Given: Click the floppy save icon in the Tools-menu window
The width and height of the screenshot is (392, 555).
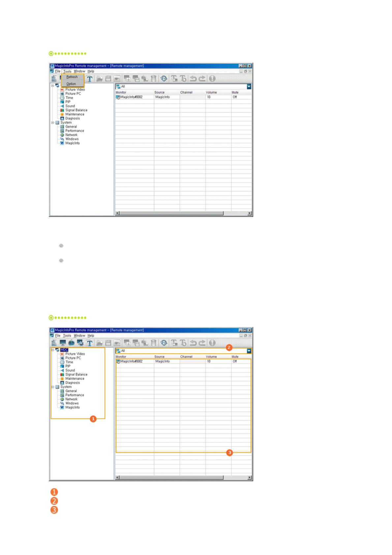Looking at the screenshot, I should 108,78.
